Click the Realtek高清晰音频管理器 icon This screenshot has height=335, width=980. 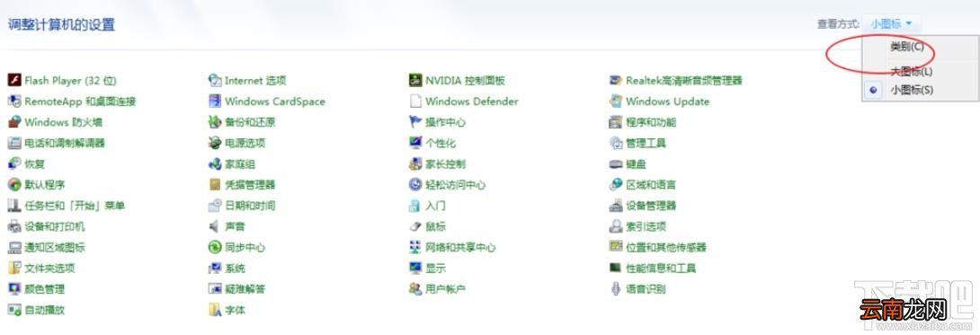pyautogui.click(x=616, y=80)
